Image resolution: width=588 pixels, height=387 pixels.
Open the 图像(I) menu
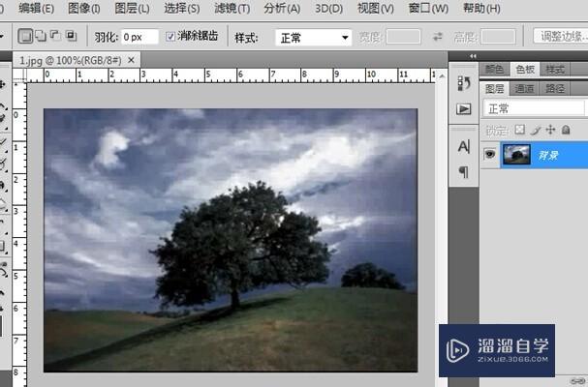click(x=84, y=9)
